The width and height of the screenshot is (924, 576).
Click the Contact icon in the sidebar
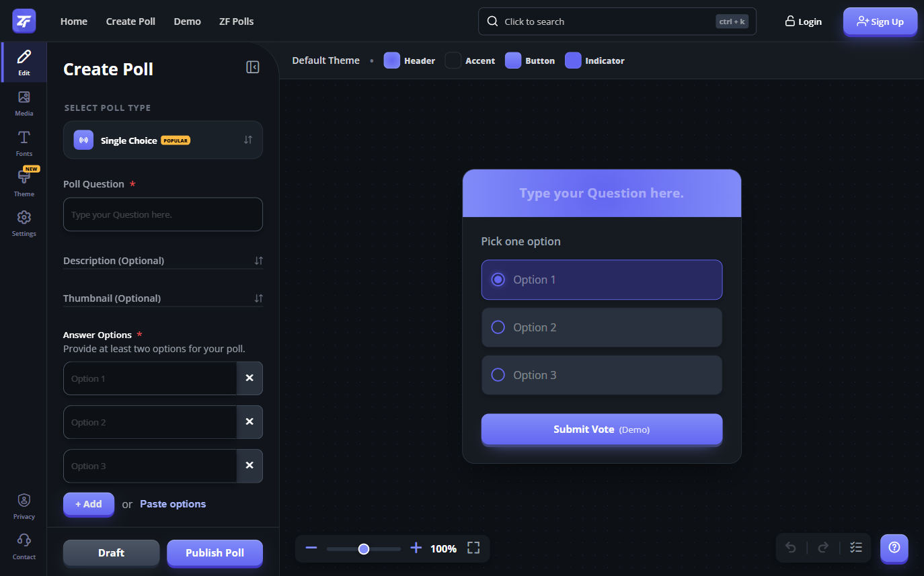point(24,544)
